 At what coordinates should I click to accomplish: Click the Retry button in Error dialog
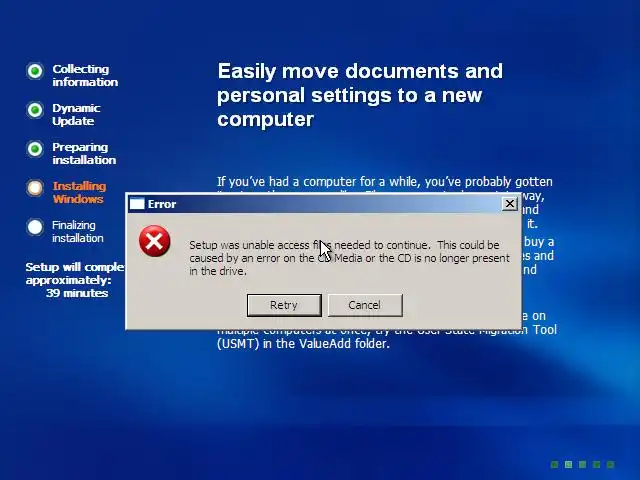tap(284, 305)
